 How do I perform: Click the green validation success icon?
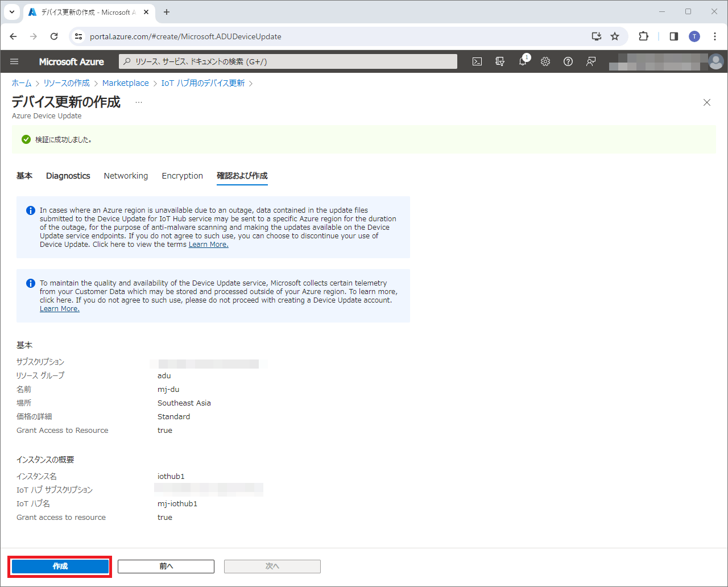click(26, 139)
